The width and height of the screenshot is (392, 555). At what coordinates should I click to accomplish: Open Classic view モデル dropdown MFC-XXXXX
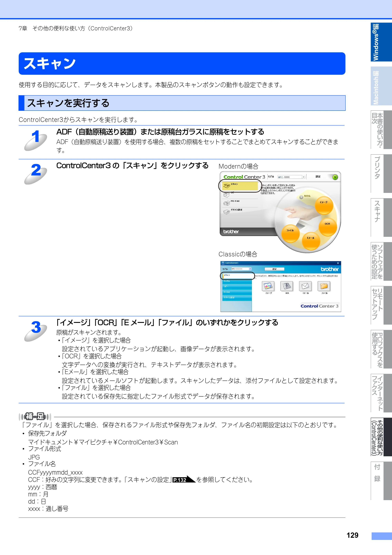(x=241, y=269)
